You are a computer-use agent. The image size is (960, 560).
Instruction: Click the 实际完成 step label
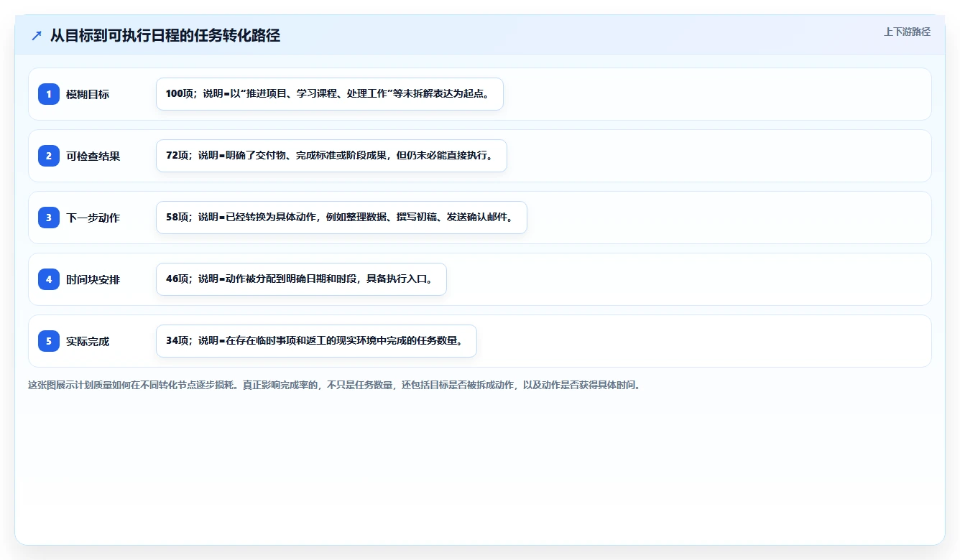click(x=88, y=341)
